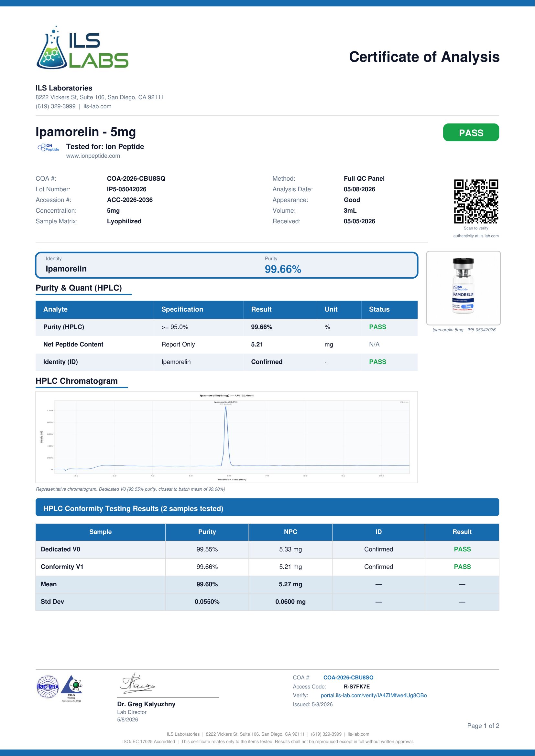This screenshot has width=535, height=756.
Task: Click the Sample column header
Action: coord(101,532)
